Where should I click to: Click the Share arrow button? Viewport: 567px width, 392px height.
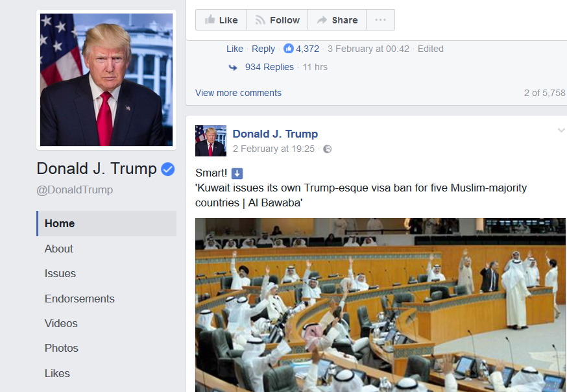[337, 20]
